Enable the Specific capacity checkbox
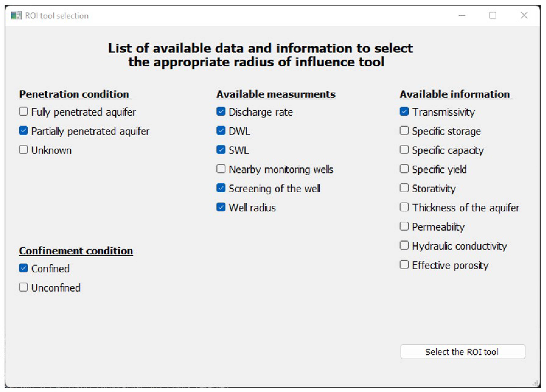 (404, 150)
